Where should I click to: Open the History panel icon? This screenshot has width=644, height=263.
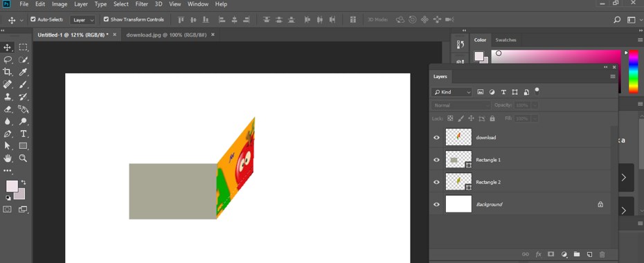460,44
